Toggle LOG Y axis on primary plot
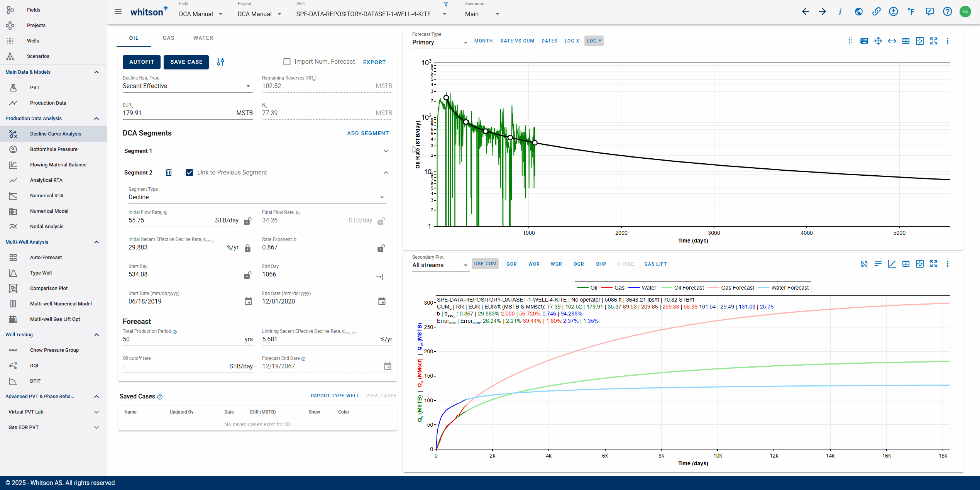The height and width of the screenshot is (490, 980). 594,41
